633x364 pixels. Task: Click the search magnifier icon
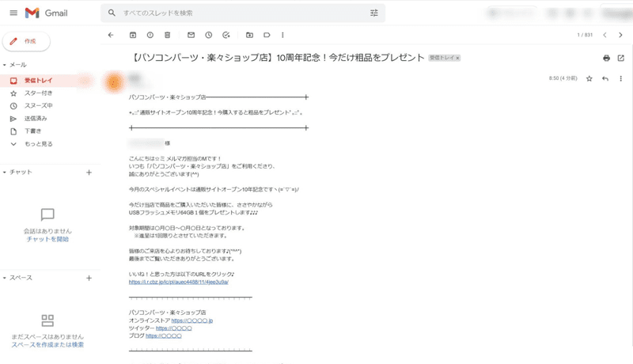(x=112, y=13)
